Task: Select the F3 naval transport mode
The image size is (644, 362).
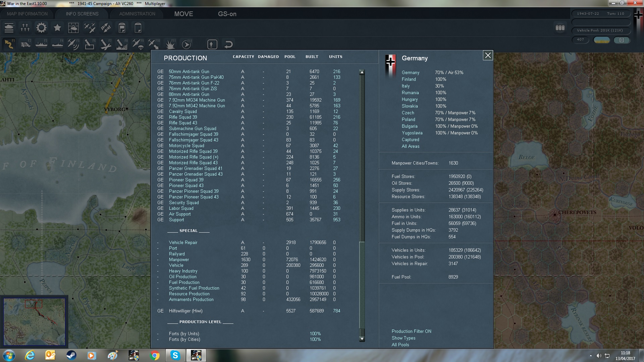Action: pyautogui.click(x=42, y=44)
